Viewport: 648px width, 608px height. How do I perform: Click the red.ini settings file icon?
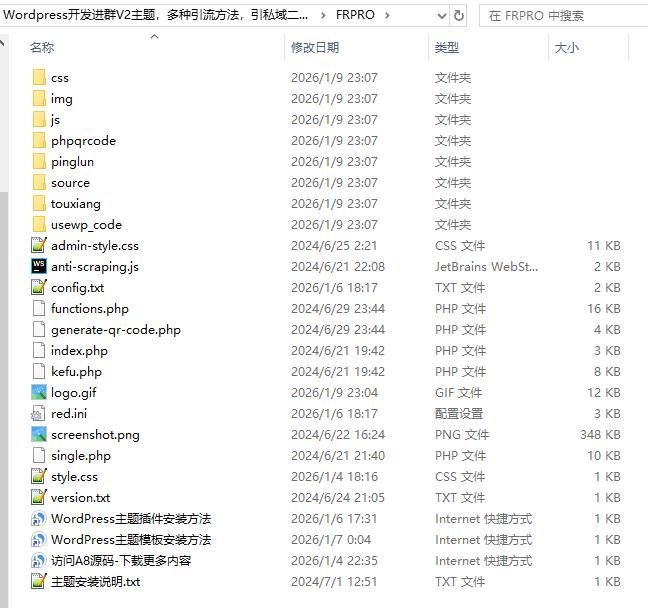click(x=39, y=413)
